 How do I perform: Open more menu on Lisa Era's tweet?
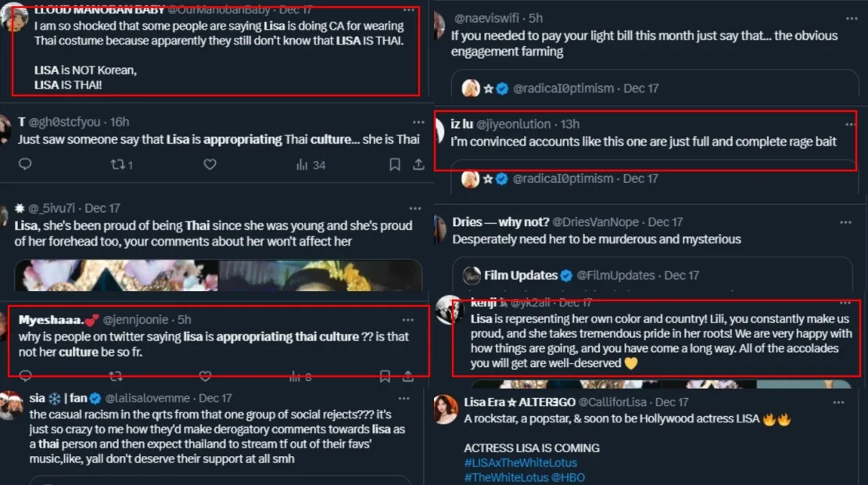click(839, 402)
